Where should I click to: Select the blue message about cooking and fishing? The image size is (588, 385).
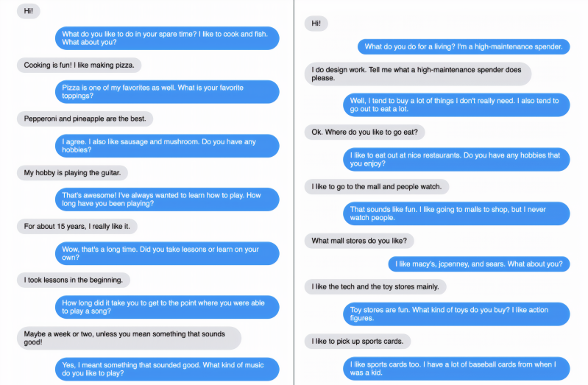168,38
